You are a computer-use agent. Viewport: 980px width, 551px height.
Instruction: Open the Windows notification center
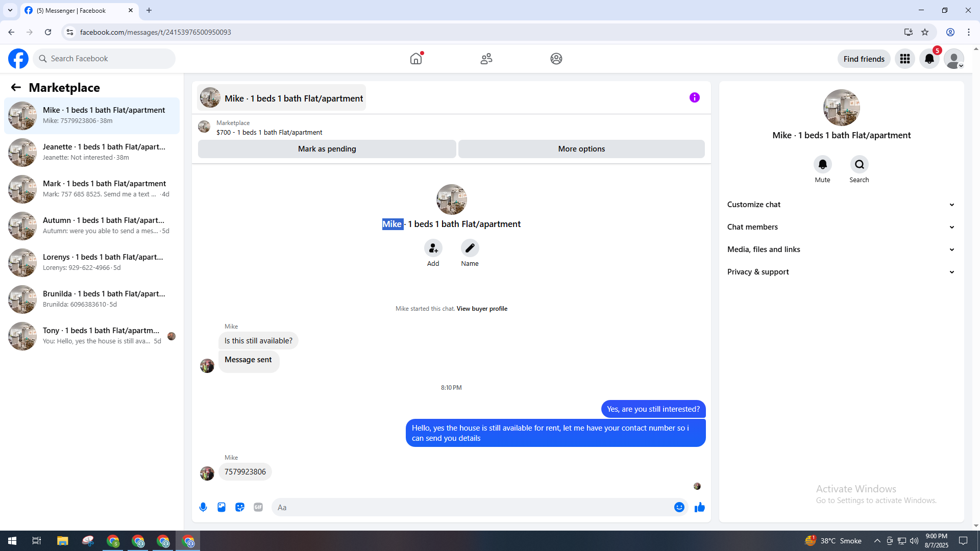[x=963, y=541]
